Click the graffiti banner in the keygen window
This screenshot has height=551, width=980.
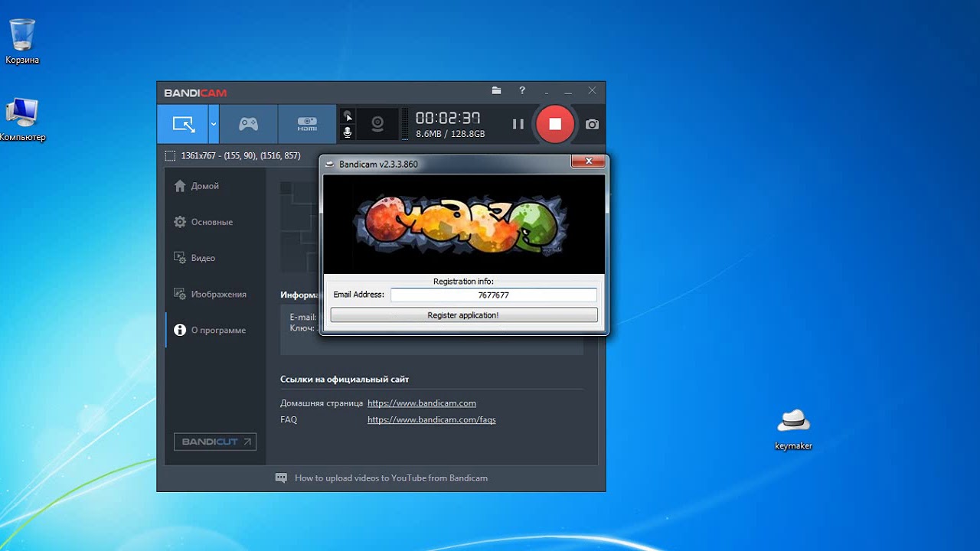coord(464,224)
